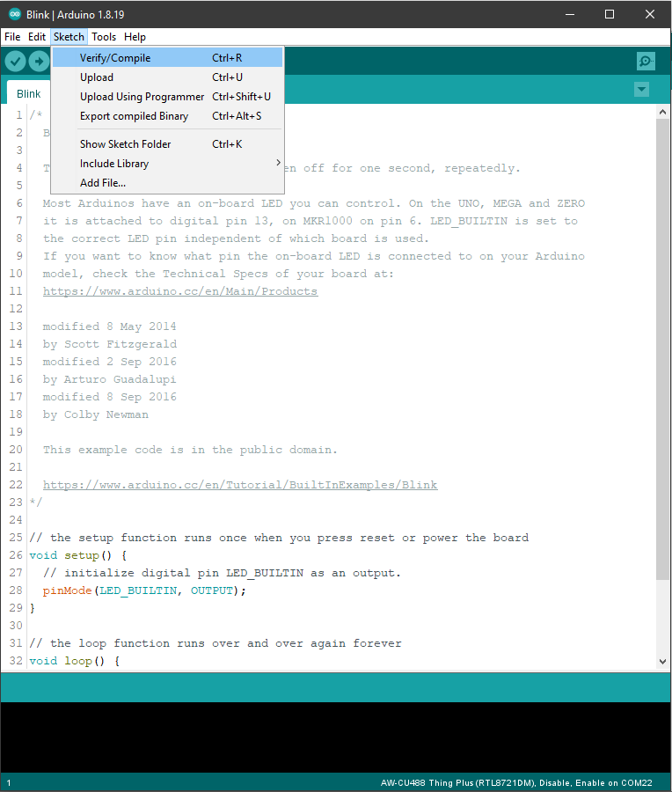The image size is (672, 792).
Task: Click 'initialize digital pin LED_BUILTIN' comment
Action: (222, 573)
